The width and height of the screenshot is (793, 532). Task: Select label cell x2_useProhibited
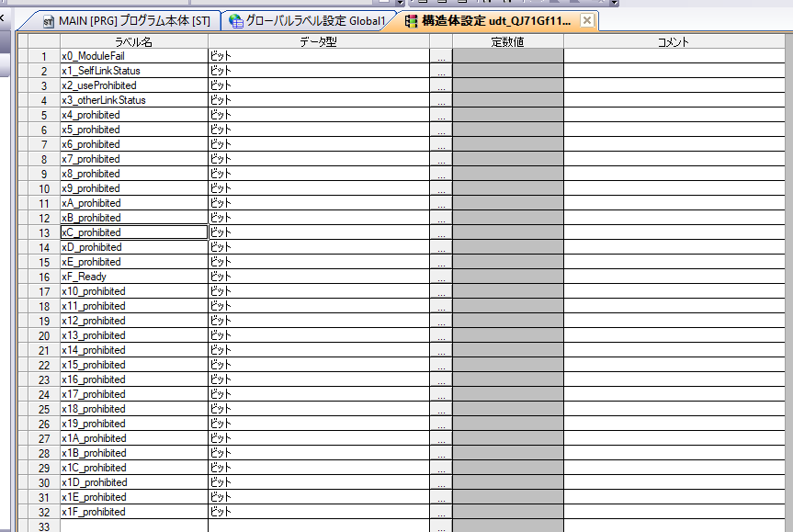[x=134, y=85]
